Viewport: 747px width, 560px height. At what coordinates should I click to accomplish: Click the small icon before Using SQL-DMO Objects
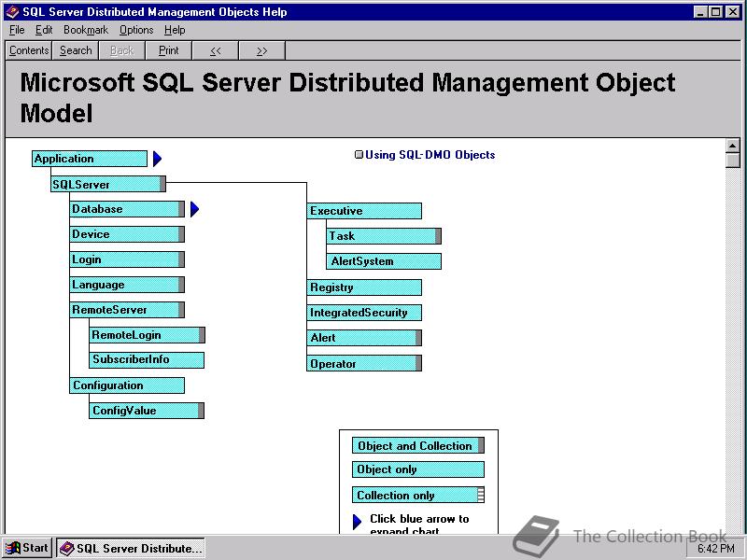[359, 155]
